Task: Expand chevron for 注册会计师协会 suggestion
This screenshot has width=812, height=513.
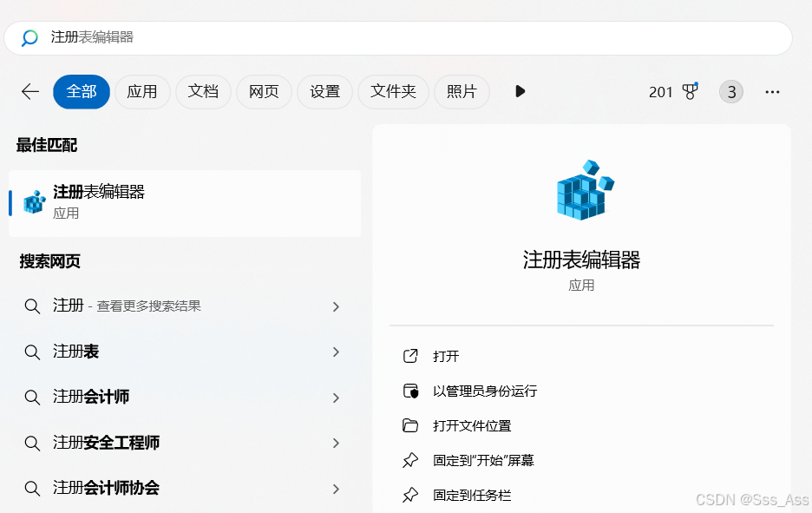Action: (x=336, y=489)
